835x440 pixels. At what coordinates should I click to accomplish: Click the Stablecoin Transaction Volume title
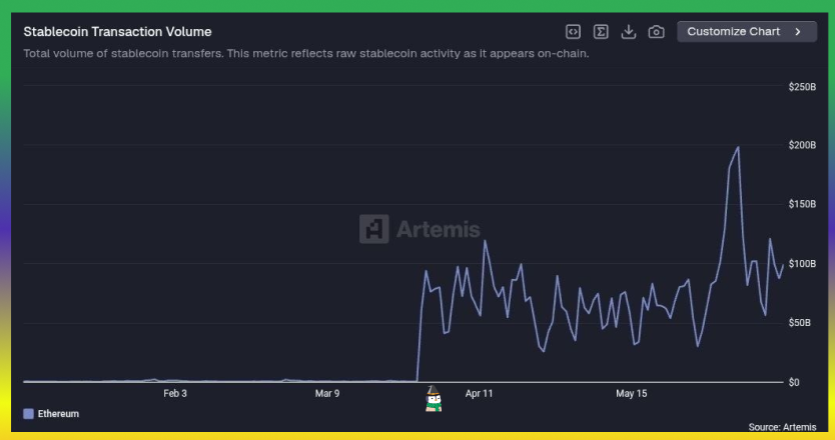(117, 31)
